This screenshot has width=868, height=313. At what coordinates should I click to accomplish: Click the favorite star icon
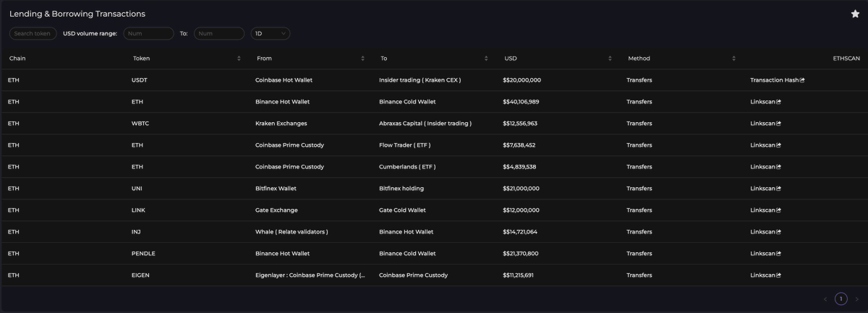(855, 14)
